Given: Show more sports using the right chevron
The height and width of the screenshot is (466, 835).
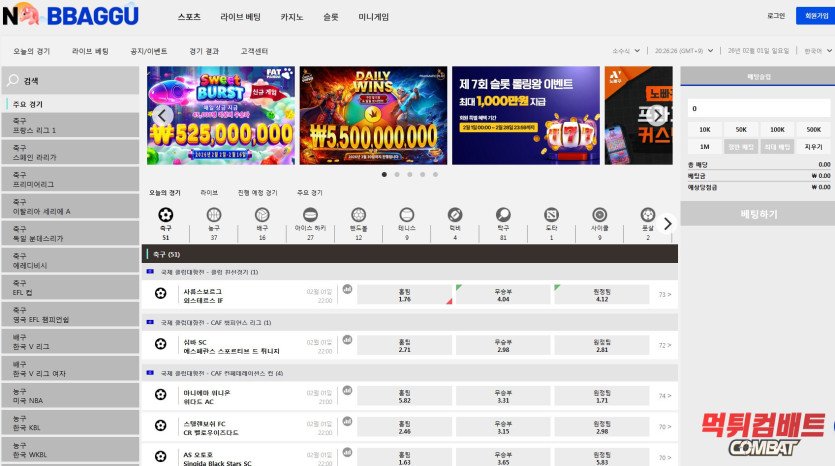Looking at the screenshot, I should pos(667,224).
